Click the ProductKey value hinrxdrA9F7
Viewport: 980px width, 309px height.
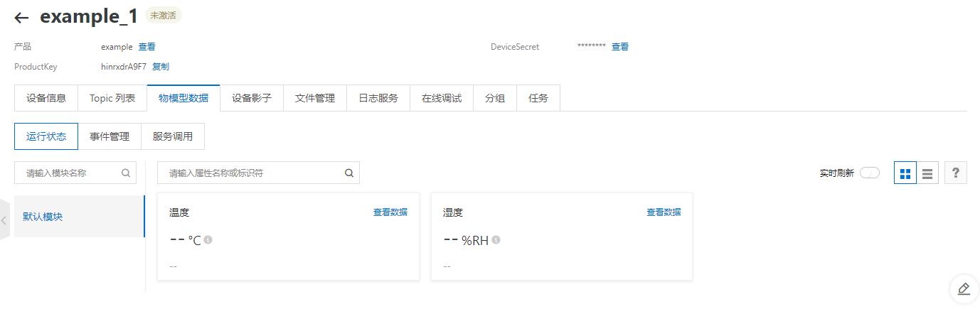click(x=124, y=67)
